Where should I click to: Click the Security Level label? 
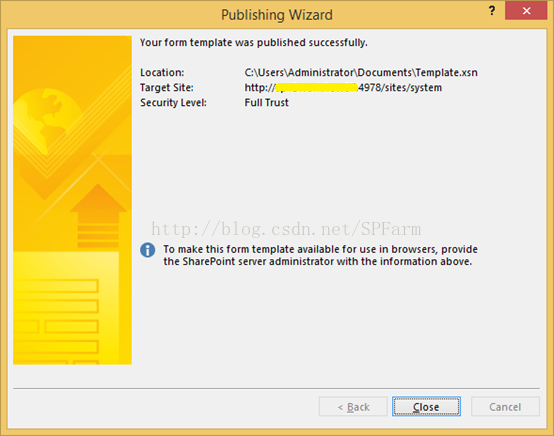[x=173, y=102]
